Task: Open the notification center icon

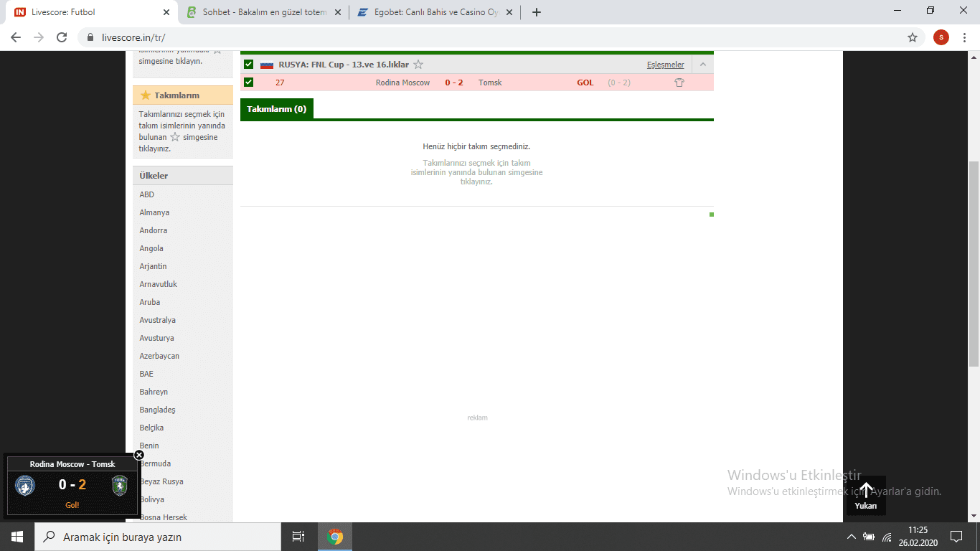Action: click(956, 537)
